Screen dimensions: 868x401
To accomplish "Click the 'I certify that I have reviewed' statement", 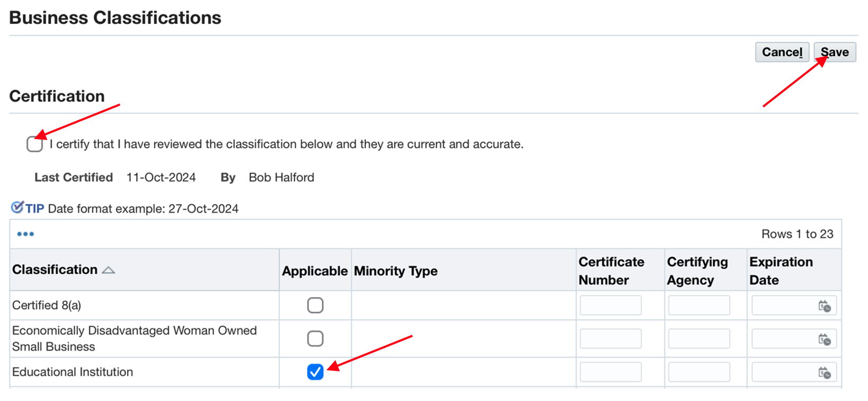I will click(x=286, y=144).
